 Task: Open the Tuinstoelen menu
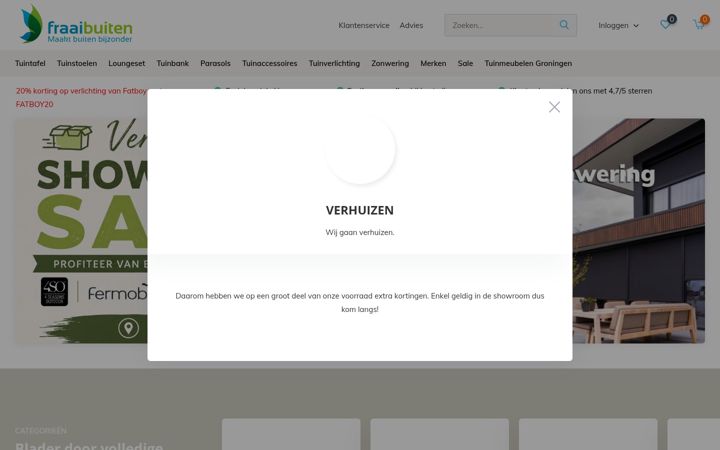coord(77,63)
